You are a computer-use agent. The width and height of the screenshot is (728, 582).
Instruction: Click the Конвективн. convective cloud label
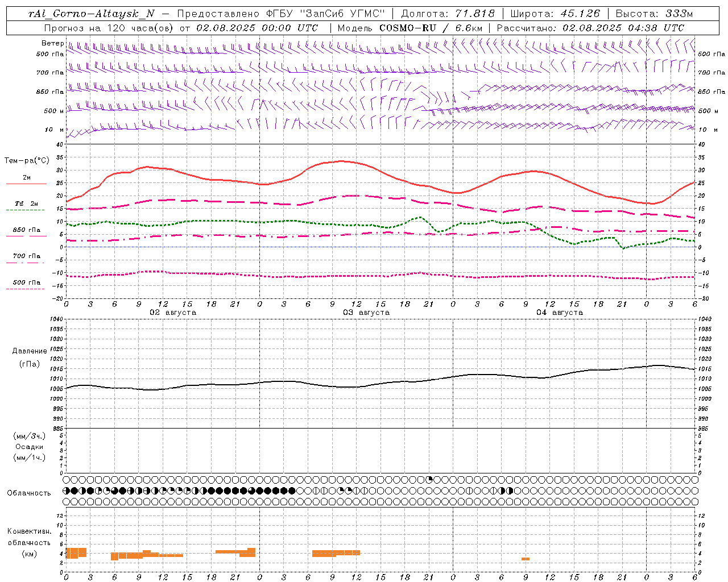pyautogui.click(x=29, y=531)
